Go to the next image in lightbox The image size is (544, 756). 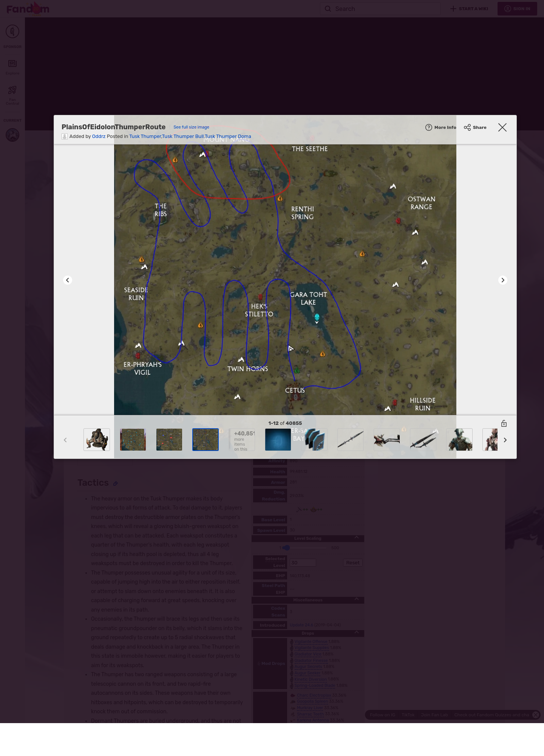503,280
